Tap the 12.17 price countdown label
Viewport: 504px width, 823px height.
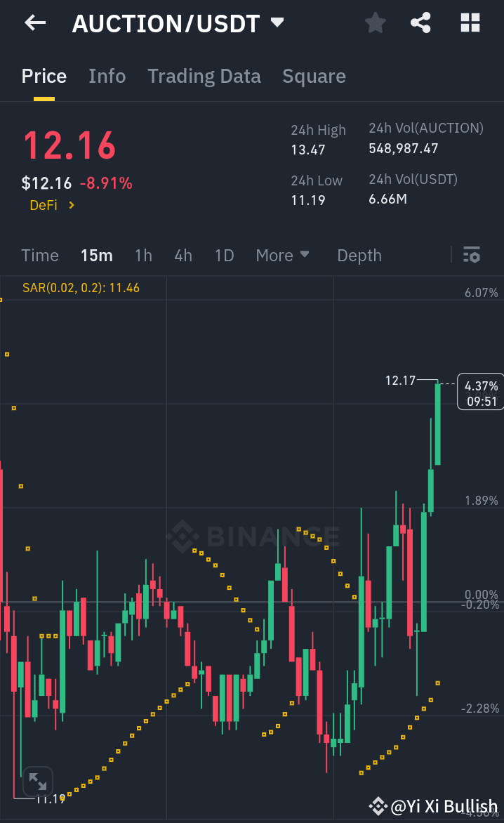click(401, 381)
